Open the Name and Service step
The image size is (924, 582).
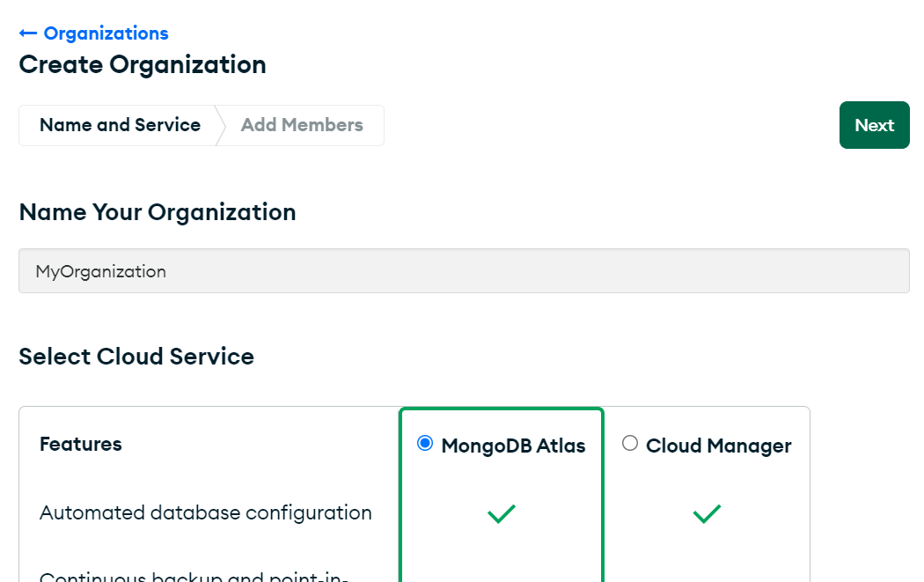(x=120, y=125)
